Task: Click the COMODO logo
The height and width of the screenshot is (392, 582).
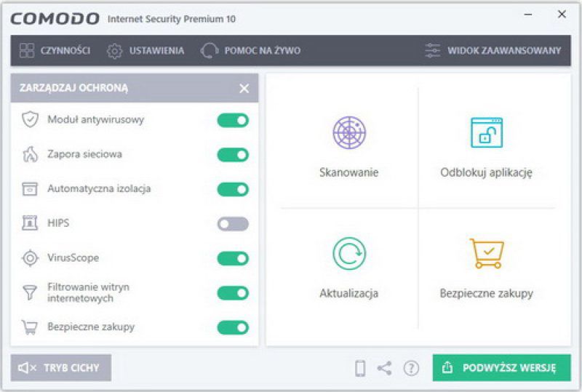Action: click(x=55, y=19)
